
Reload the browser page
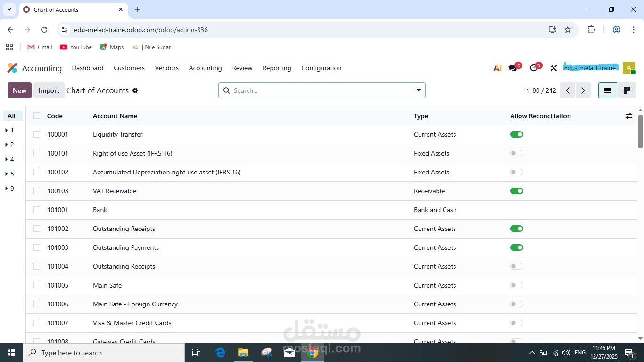point(44,30)
